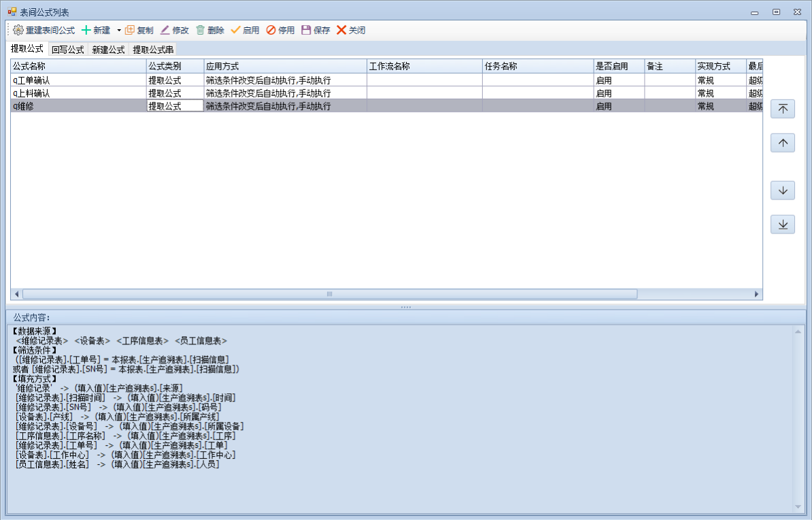
Task: Open the 提取公式串 tab
Action: click(153, 50)
